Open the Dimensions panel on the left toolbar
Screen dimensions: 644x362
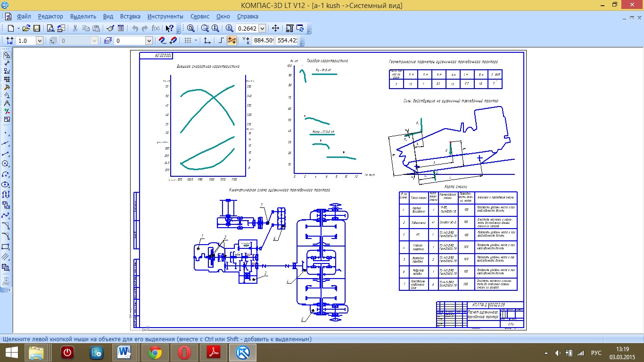(x=7, y=63)
